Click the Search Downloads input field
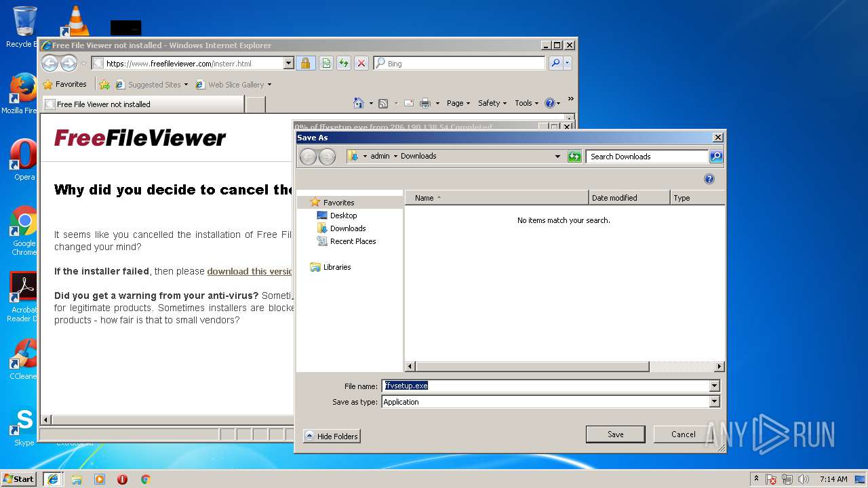This screenshot has height=488, width=868. click(647, 157)
